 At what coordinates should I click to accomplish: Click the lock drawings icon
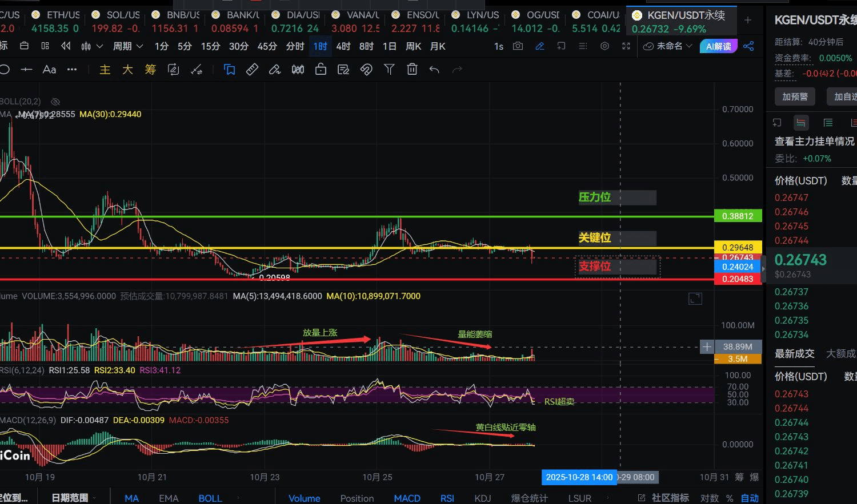coord(321,70)
